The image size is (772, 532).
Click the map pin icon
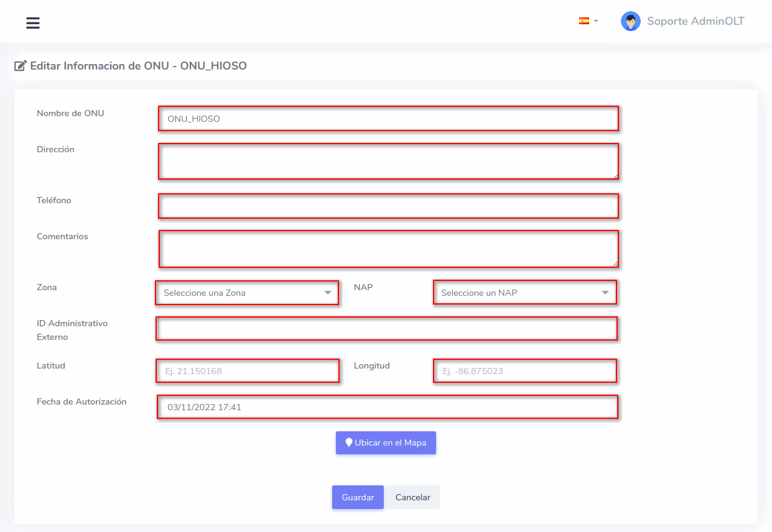tap(349, 443)
